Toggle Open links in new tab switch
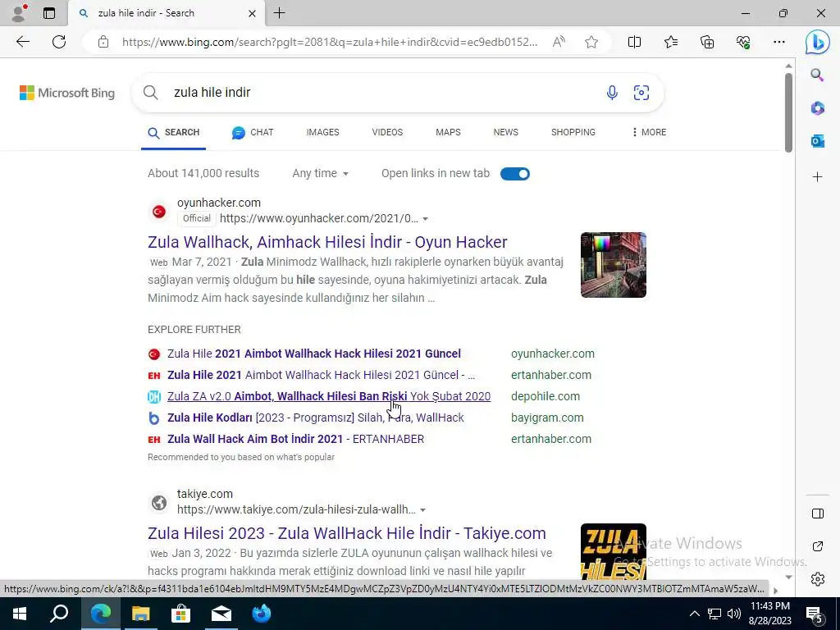840x630 pixels. click(515, 174)
